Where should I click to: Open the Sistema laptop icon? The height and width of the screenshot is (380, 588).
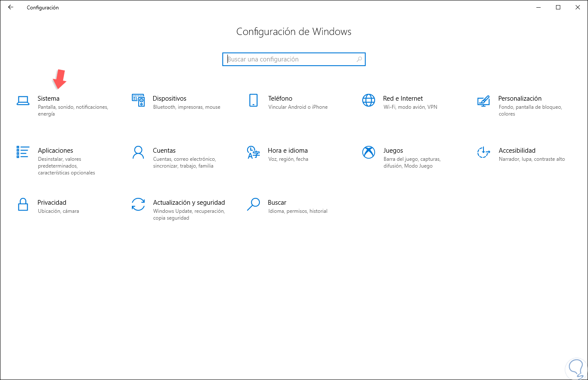click(x=23, y=100)
